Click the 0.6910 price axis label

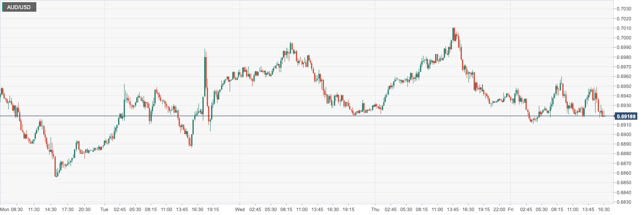click(624, 125)
